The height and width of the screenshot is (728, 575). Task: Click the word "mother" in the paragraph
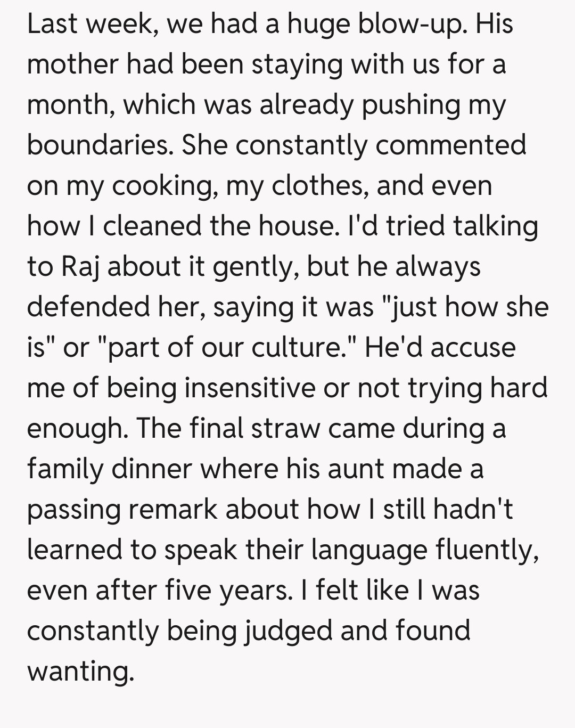click(x=73, y=65)
